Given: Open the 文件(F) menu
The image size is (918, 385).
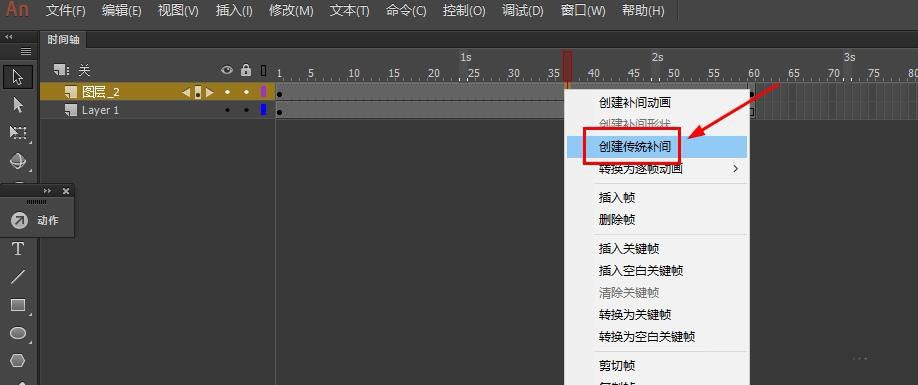Looking at the screenshot, I should tap(66, 11).
